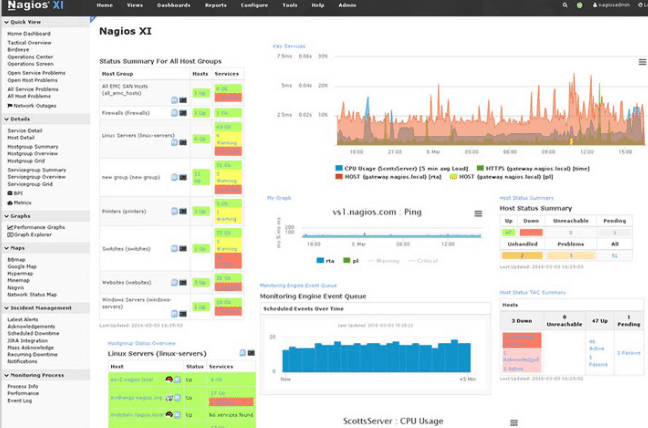Open the nagiosadmin user menu

pos(611,5)
